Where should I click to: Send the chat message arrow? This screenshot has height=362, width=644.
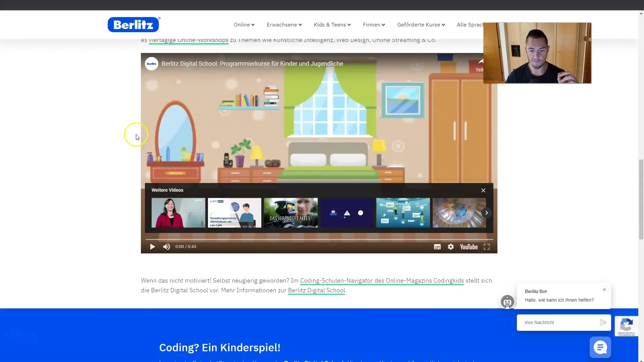pyautogui.click(x=603, y=322)
